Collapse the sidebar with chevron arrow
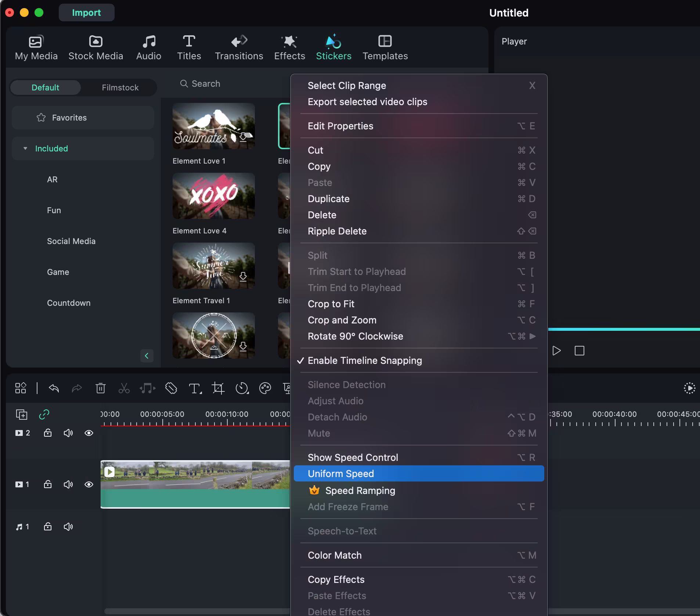The height and width of the screenshot is (616, 700). click(x=147, y=356)
